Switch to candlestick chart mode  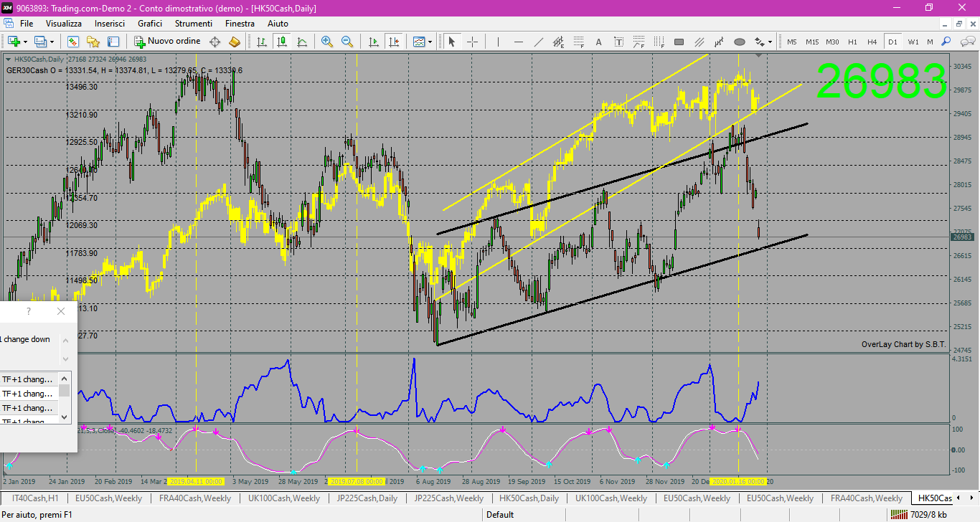[x=282, y=42]
